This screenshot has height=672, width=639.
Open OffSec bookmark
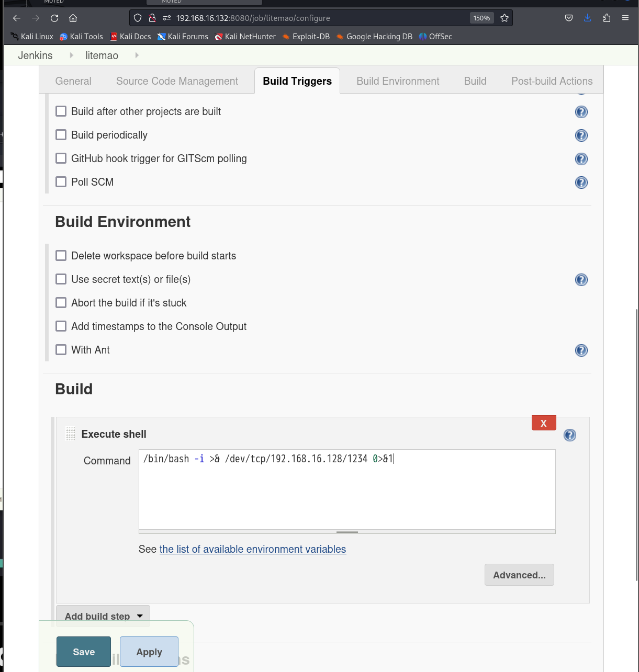tap(435, 37)
